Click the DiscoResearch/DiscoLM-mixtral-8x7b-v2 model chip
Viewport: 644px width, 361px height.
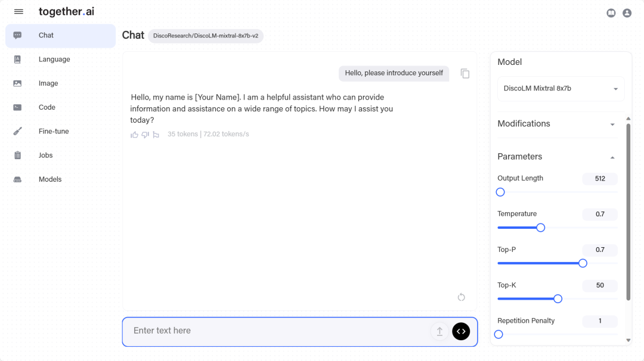coord(206,36)
